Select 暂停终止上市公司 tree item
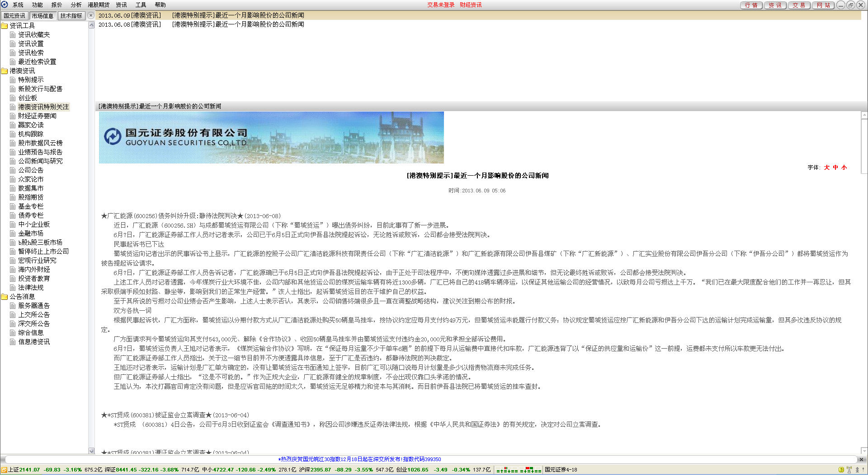 point(43,252)
